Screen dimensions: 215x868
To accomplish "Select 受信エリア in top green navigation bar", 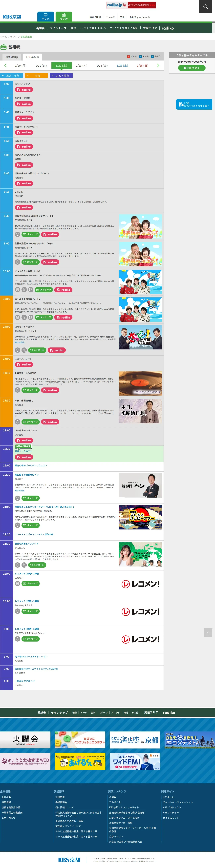I will [x=150, y=28].
